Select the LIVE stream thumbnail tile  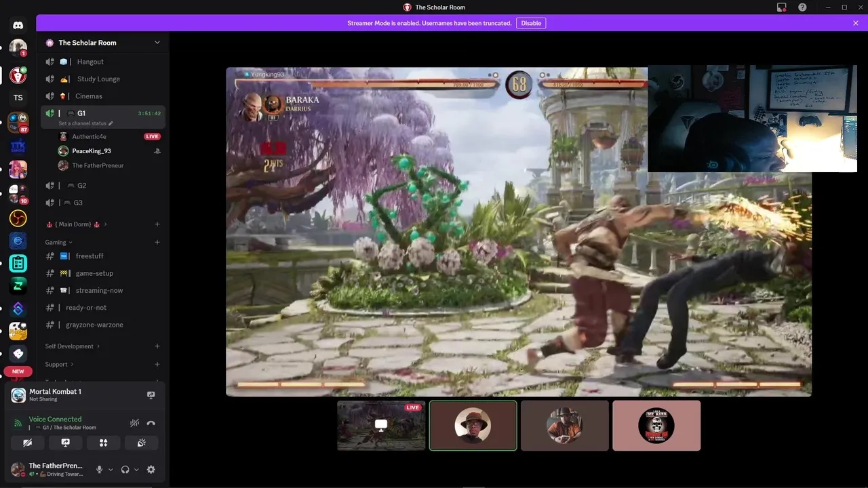click(381, 426)
